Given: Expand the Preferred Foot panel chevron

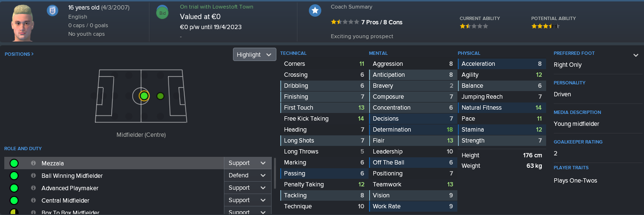Looking at the screenshot, I should (x=635, y=55).
